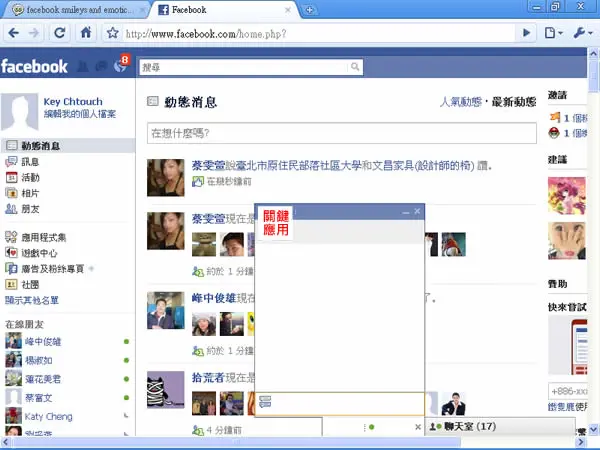Image resolution: width=600 pixels, height=450 pixels.
Task: Click the +886 phone number field
Action: coord(568,391)
